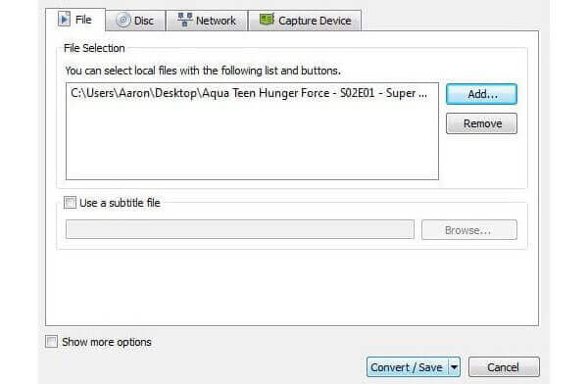Go to the File tab
The height and width of the screenshot is (384, 588).
[75, 20]
